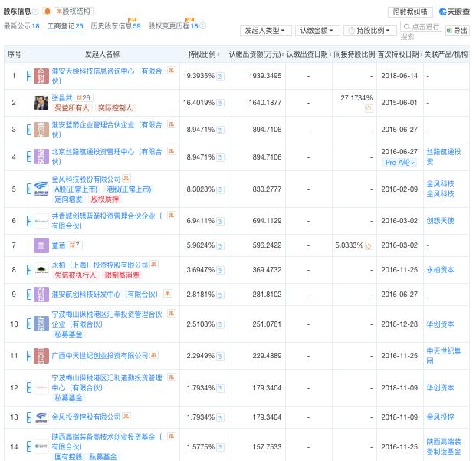Click the 股权结构 equity structure button
The width and height of the screenshot is (476, 461).
pos(74,12)
